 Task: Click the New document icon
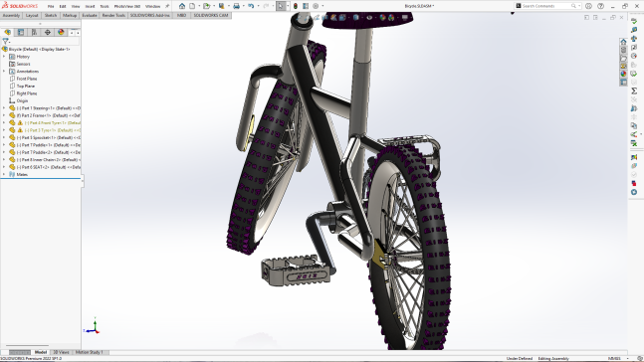[192, 6]
